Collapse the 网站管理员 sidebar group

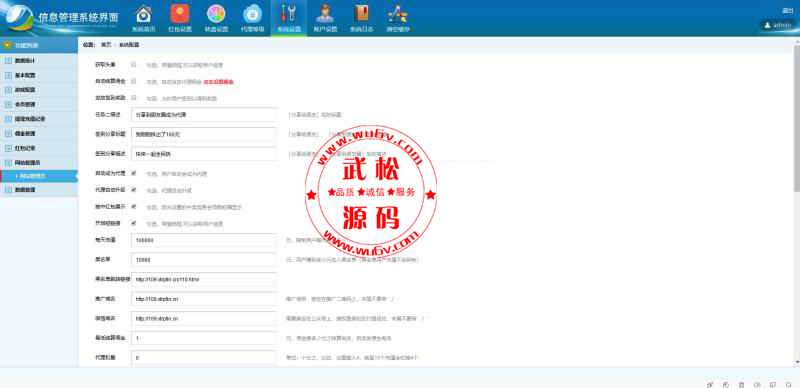click(39, 163)
